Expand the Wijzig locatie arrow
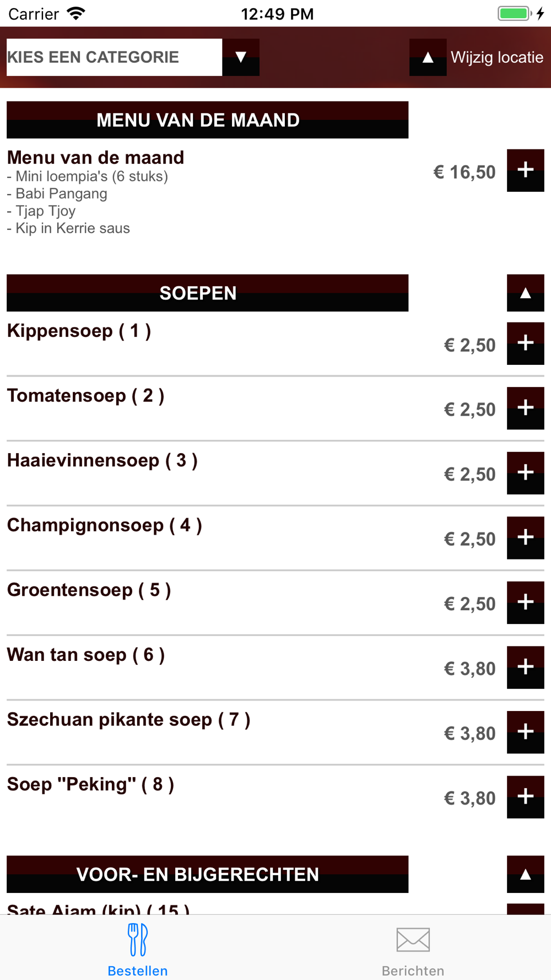551x980 pixels. tap(428, 57)
